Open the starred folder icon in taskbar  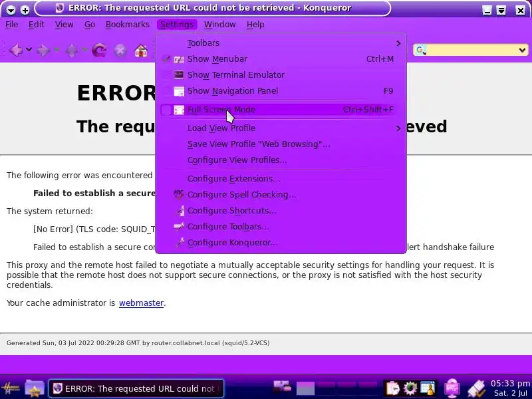(35, 388)
